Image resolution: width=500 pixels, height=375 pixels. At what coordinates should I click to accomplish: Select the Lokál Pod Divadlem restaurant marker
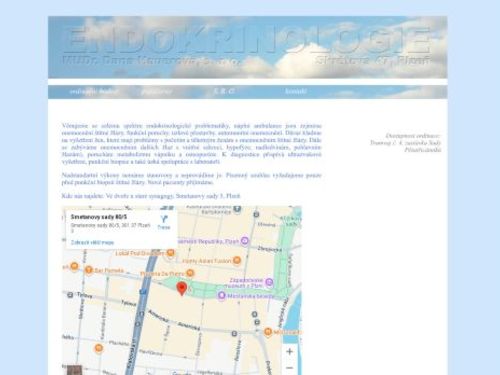tap(170, 253)
